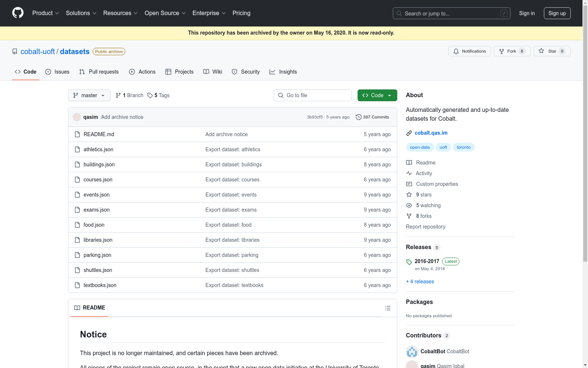Open the 3b93cf5 commit hash

(315, 117)
